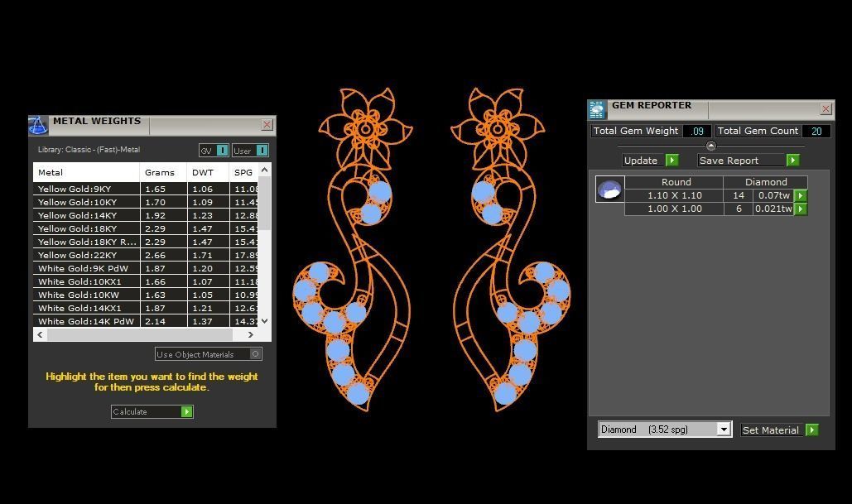The width and height of the screenshot is (852, 504).
Task: Select White Gold:10KW row
Action: pyautogui.click(x=146, y=295)
